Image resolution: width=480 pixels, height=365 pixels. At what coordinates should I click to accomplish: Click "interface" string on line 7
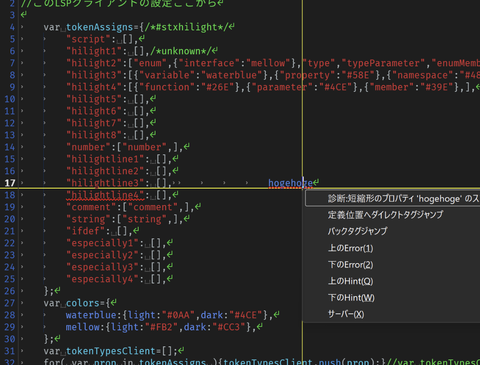pyautogui.click(x=209, y=63)
